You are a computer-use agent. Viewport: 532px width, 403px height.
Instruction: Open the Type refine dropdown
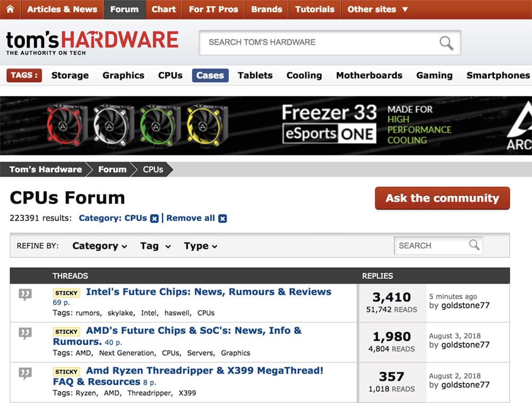(x=201, y=246)
